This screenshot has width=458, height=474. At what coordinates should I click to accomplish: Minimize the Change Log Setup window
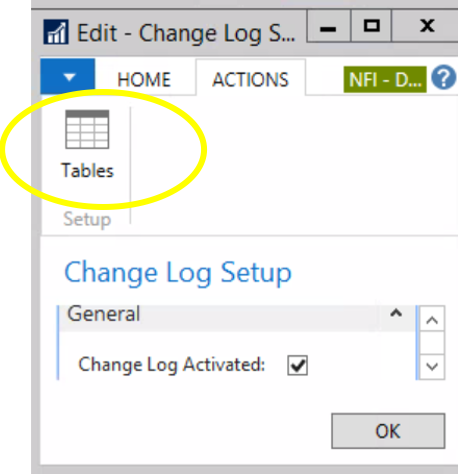click(328, 26)
